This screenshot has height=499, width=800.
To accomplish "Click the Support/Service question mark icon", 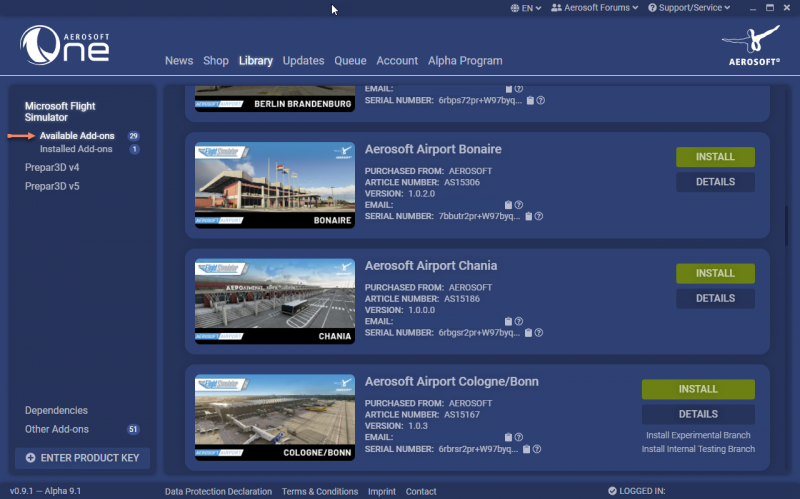I will 652,8.
